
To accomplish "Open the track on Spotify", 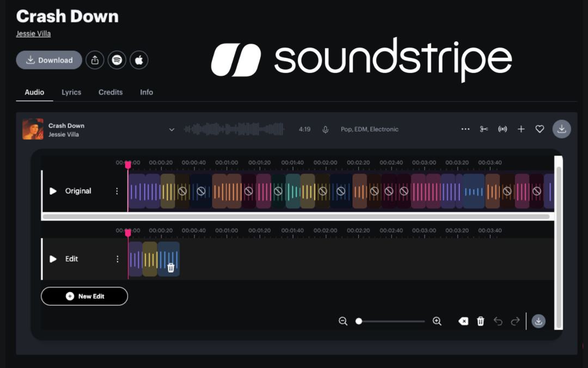I will pos(117,60).
